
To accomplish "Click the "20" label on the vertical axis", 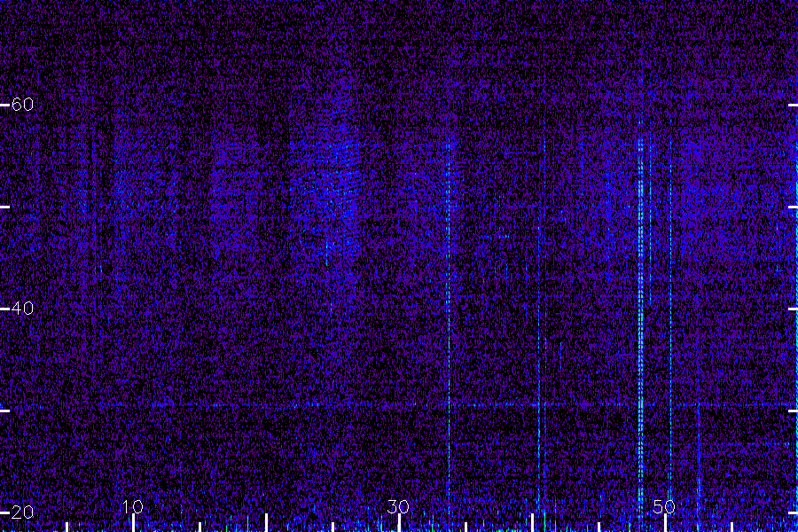I will click(x=22, y=512).
